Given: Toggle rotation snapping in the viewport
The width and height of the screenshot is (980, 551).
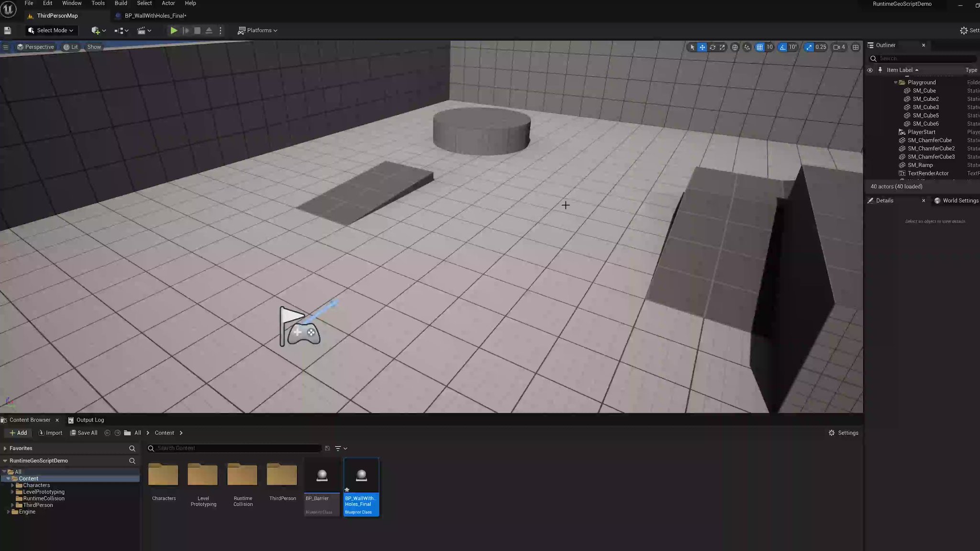Looking at the screenshot, I should 781,47.
